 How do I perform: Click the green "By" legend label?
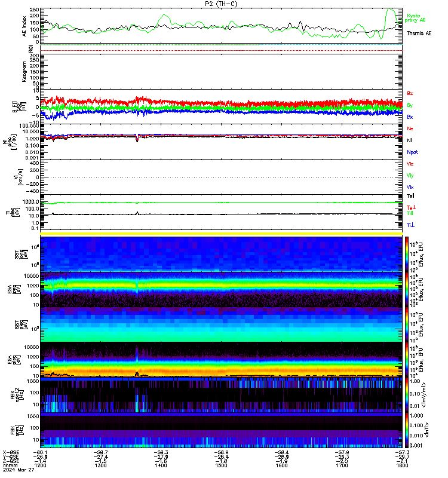(410, 105)
